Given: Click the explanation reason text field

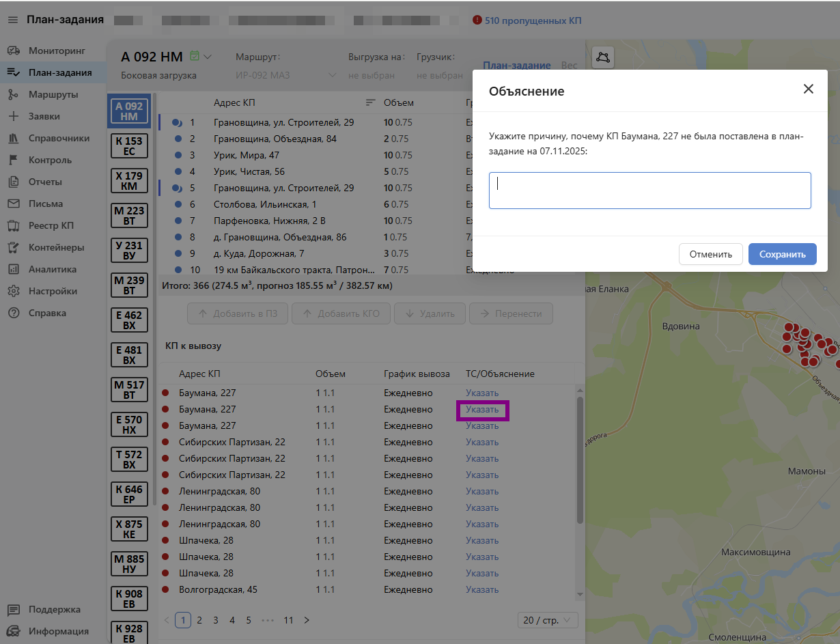Looking at the screenshot, I should point(649,191).
